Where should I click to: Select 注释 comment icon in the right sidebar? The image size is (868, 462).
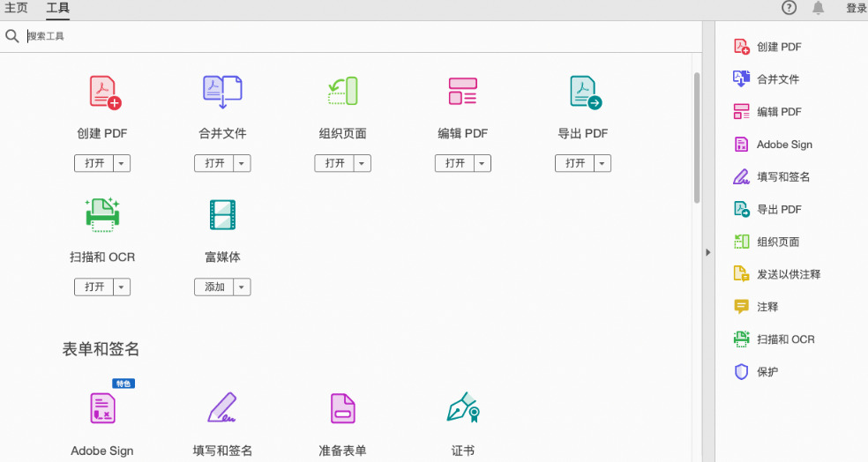point(741,307)
